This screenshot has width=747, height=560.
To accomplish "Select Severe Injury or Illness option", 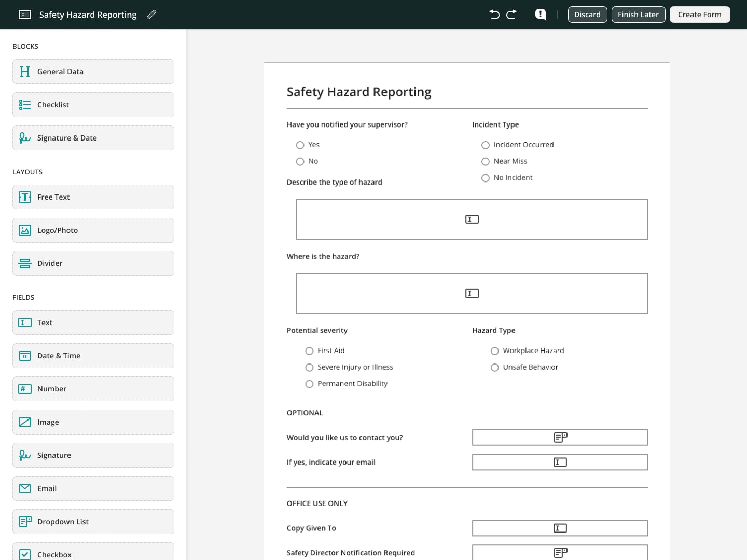I will pyautogui.click(x=309, y=368).
